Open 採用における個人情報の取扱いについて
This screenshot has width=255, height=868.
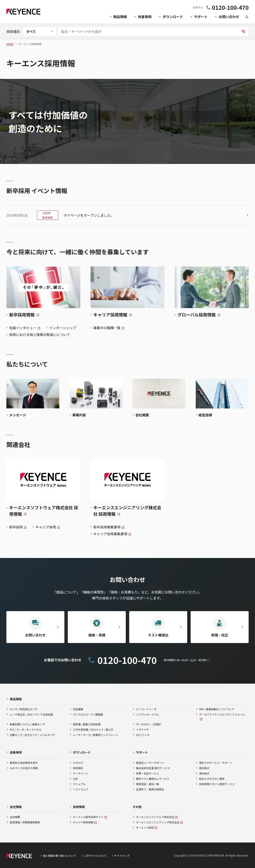coord(39,335)
